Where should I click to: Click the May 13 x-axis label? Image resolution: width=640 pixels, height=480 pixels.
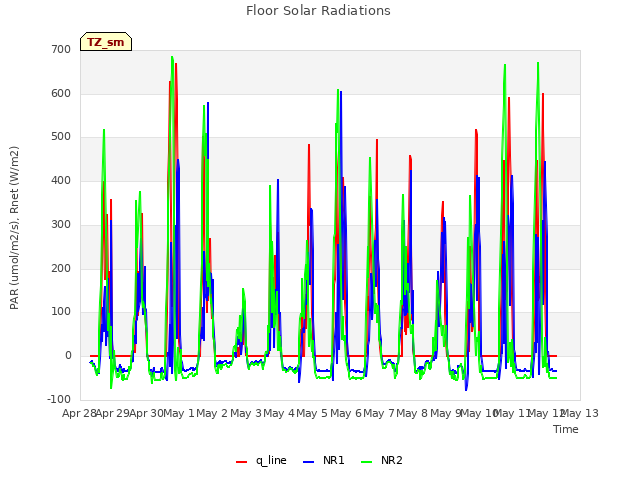(580, 413)
